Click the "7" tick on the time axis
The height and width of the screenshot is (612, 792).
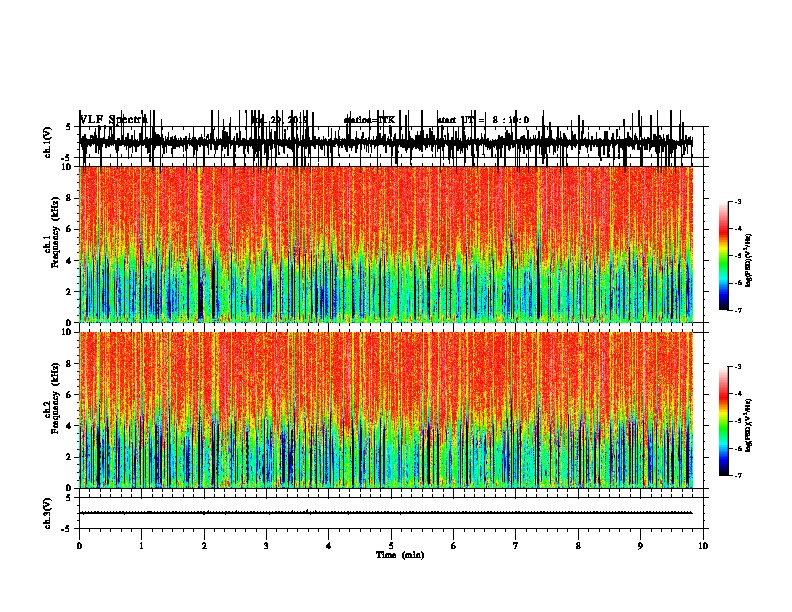516,546
